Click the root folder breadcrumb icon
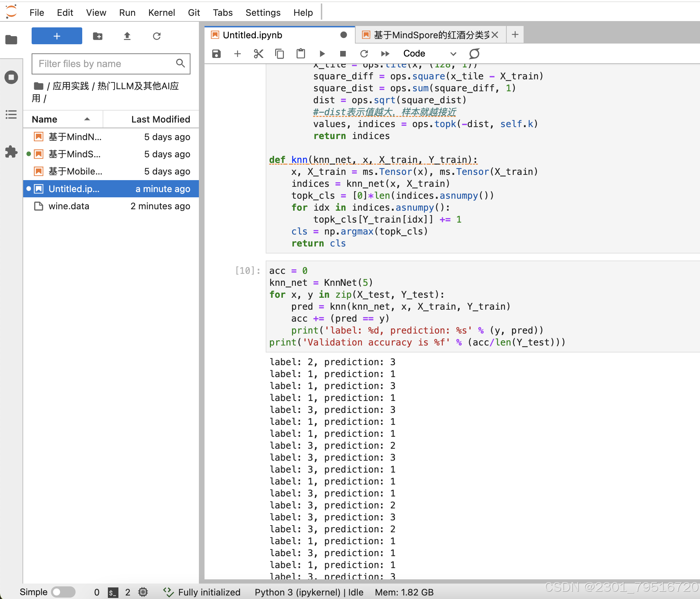The height and width of the screenshot is (599, 700). pos(38,86)
